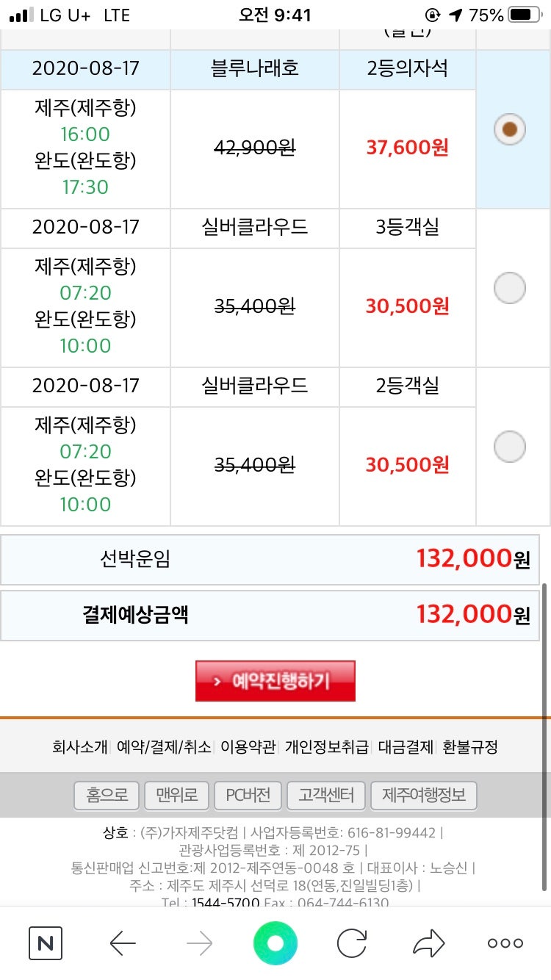
Task: Select the 블루나래호 2등의자석 radio button
Action: [510, 130]
